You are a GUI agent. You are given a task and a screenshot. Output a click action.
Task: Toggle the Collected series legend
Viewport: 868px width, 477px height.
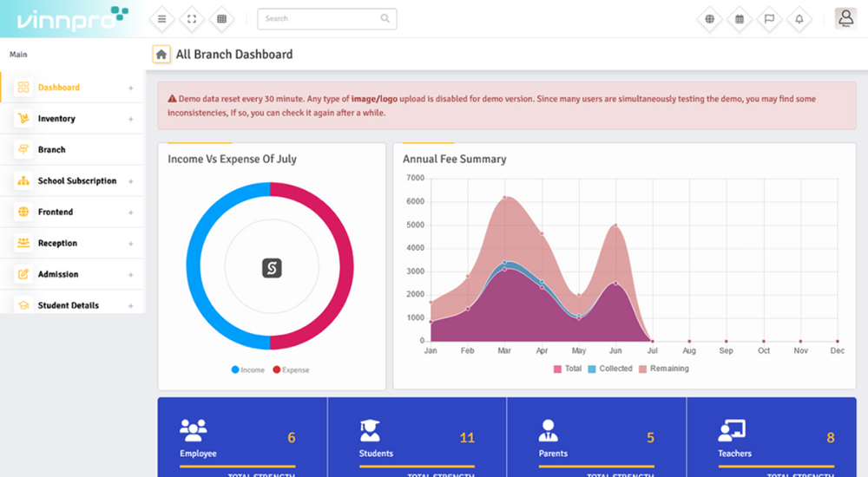click(609, 369)
